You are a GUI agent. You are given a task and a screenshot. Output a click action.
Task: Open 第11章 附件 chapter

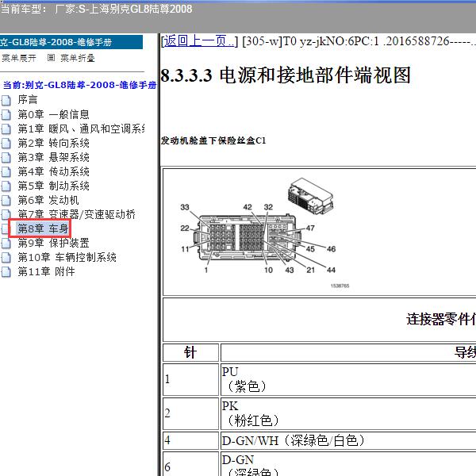pyautogui.click(x=46, y=271)
